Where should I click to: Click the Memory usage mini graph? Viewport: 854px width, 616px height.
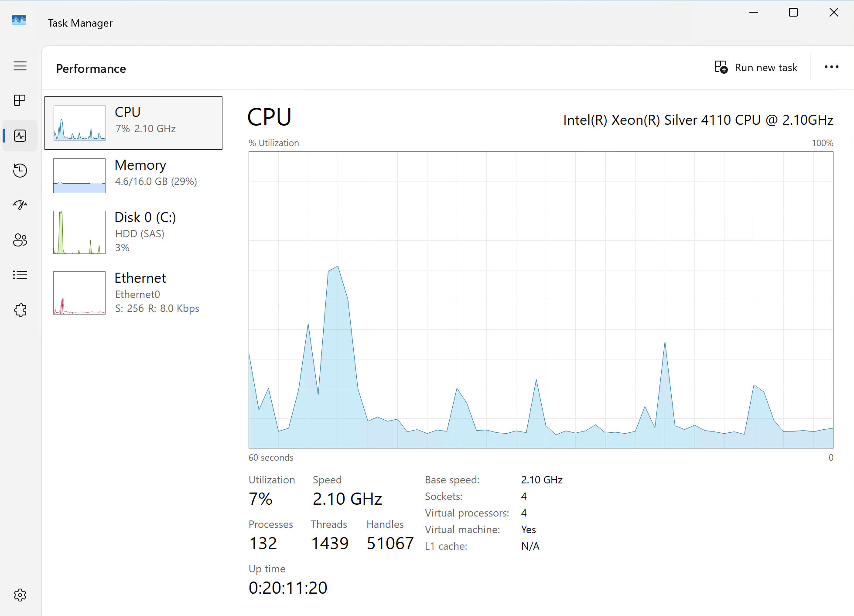[79, 176]
